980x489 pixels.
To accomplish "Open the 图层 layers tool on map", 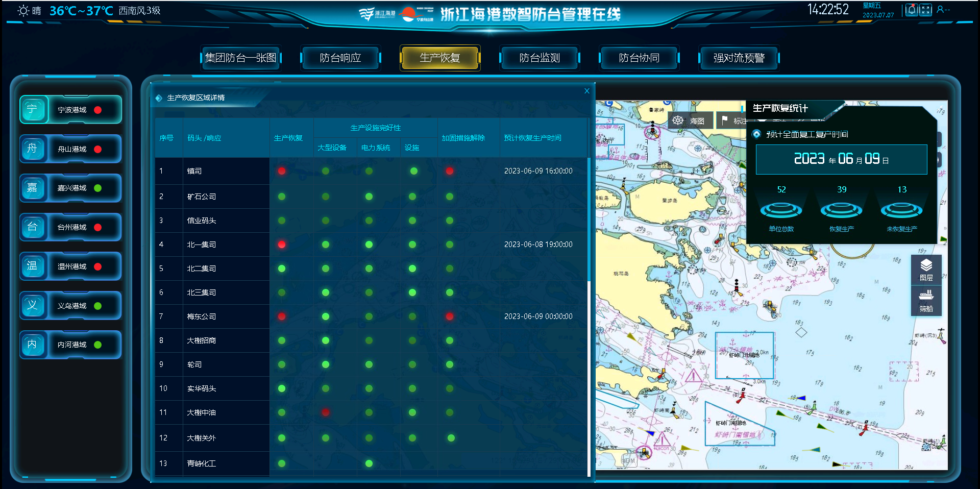I will (x=926, y=270).
